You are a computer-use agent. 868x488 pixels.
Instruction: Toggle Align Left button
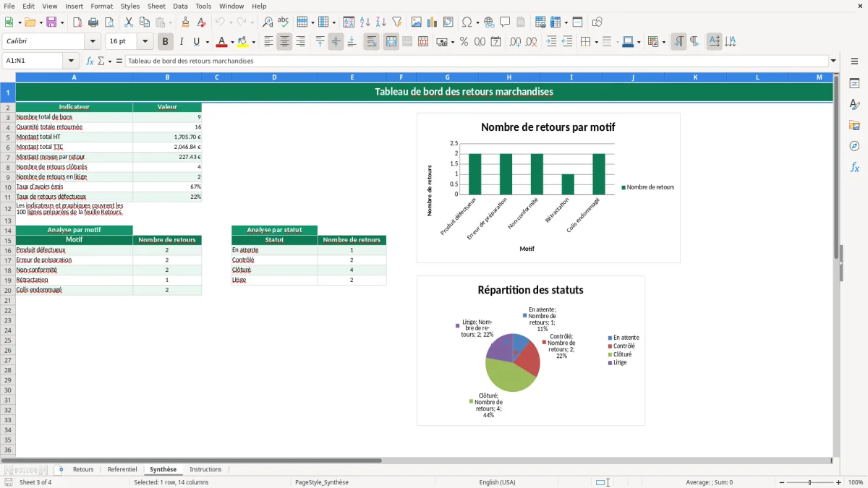coord(268,42)
